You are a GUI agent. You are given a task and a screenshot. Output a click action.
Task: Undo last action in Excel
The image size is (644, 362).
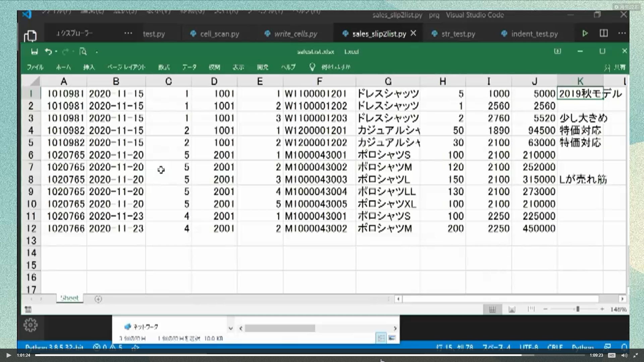[48, 52]
